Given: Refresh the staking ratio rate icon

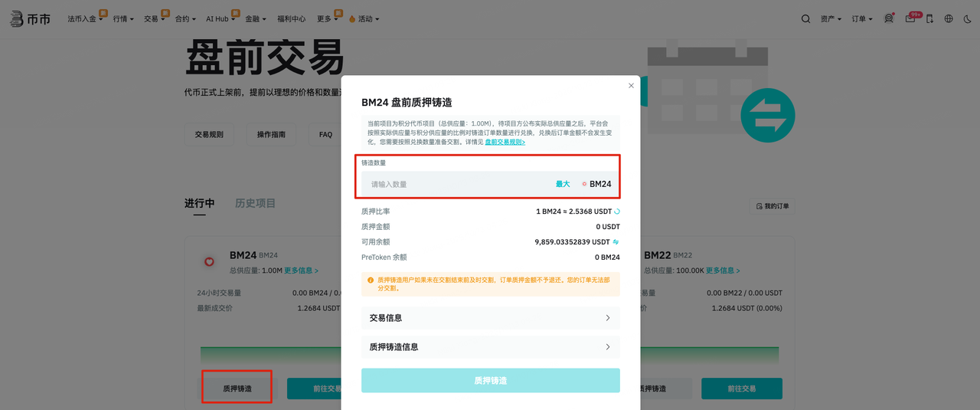Looking at the screenshot, I should click(617, 212).
